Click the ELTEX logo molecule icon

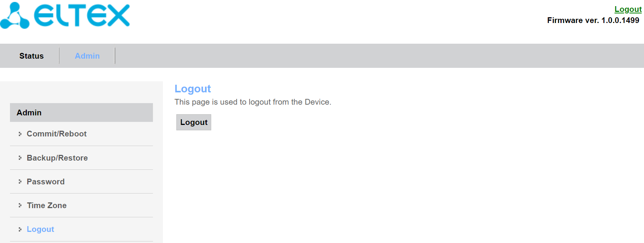[15, 16]
